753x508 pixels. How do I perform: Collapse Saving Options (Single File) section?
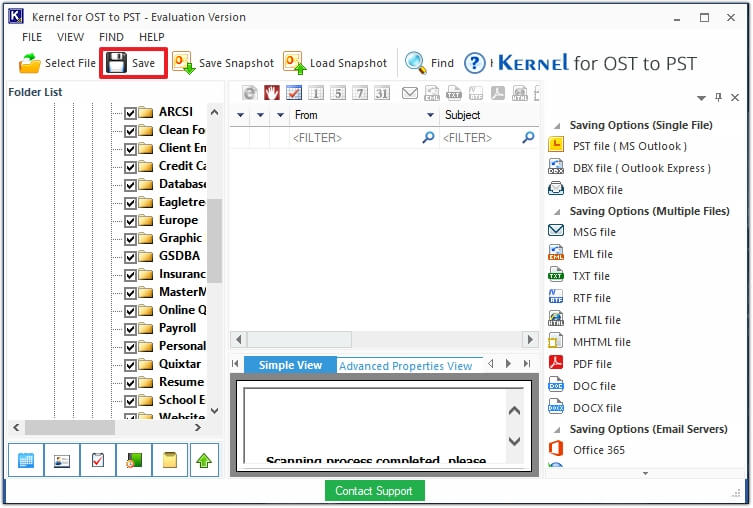point(557,126)
